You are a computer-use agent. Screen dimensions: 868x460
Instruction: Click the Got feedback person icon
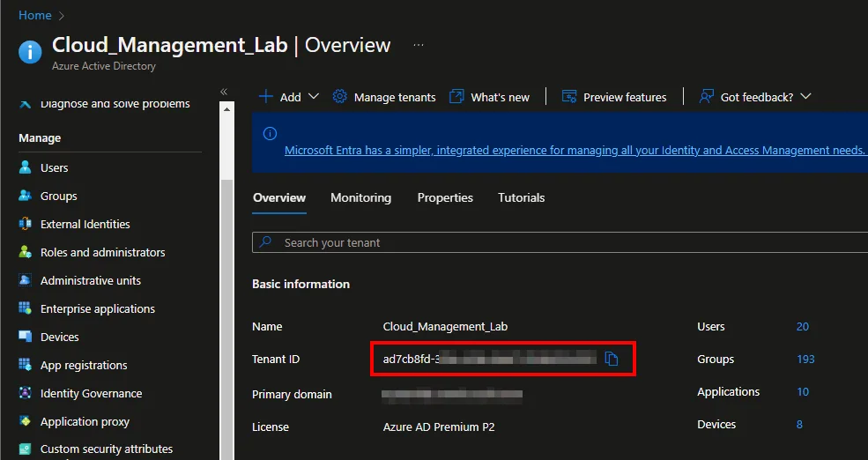click(707, 97)
